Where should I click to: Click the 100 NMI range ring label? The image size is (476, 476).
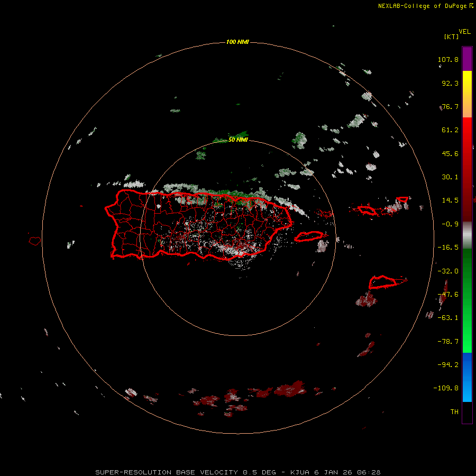pyautogui.click(x=237, y=42)
